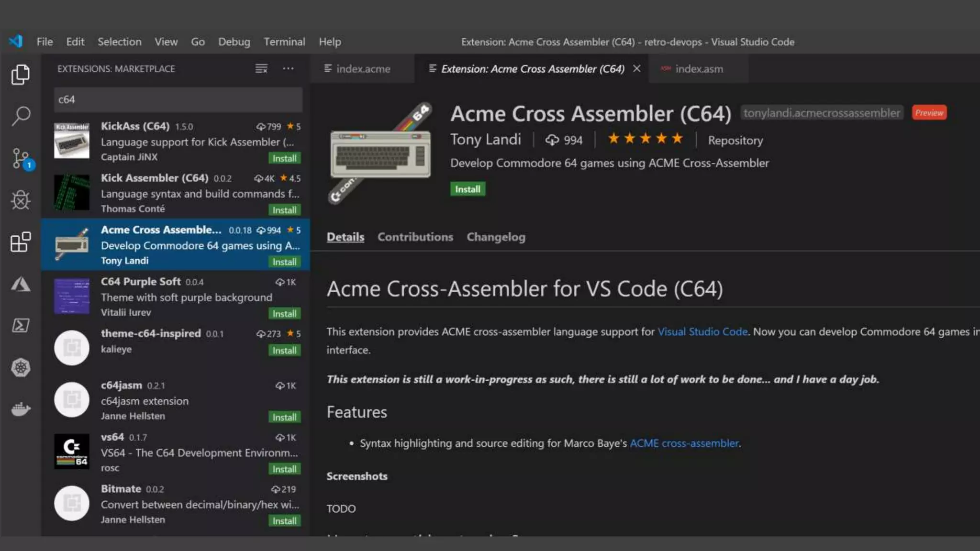Open the Search view in activity bar

point(20,116)
